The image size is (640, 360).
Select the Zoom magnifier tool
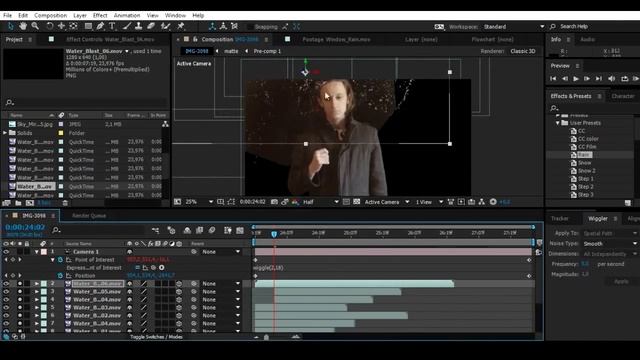[36, 26]
